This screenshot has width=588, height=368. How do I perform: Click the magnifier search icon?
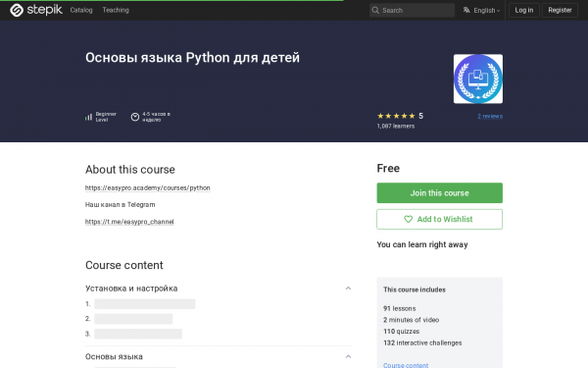click(x=375, y=10)
